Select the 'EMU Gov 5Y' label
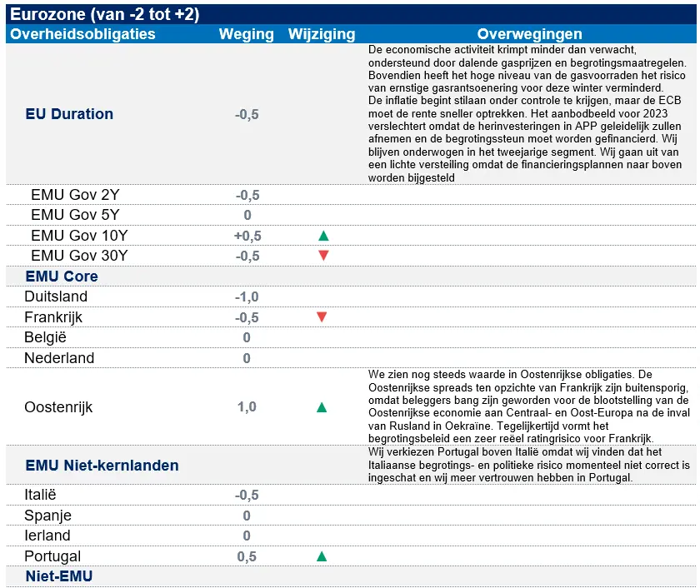 [x=76, y=215]
